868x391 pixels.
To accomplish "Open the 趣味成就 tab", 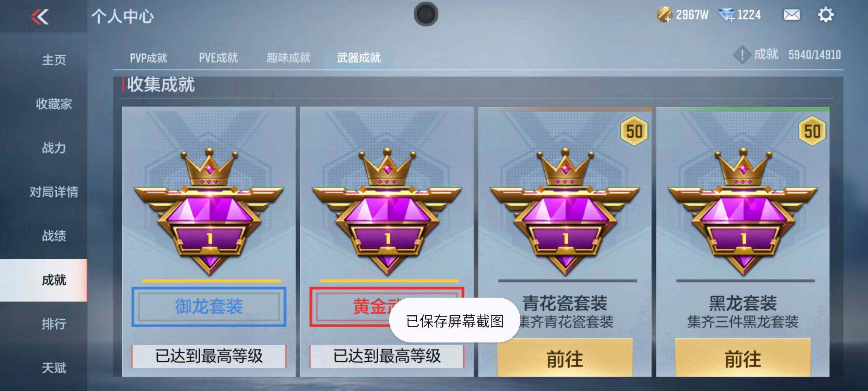I will (288, 58).
